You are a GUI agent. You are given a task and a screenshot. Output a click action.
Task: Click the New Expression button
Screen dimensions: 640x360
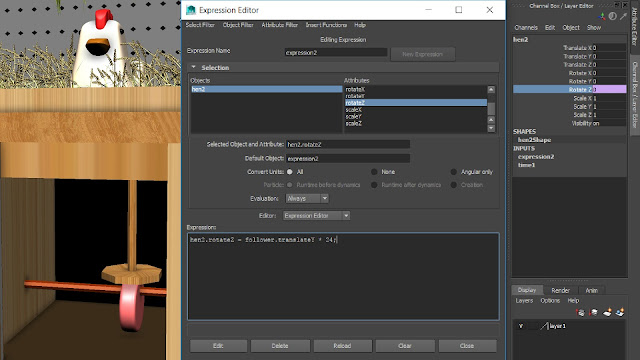(422, 54)
